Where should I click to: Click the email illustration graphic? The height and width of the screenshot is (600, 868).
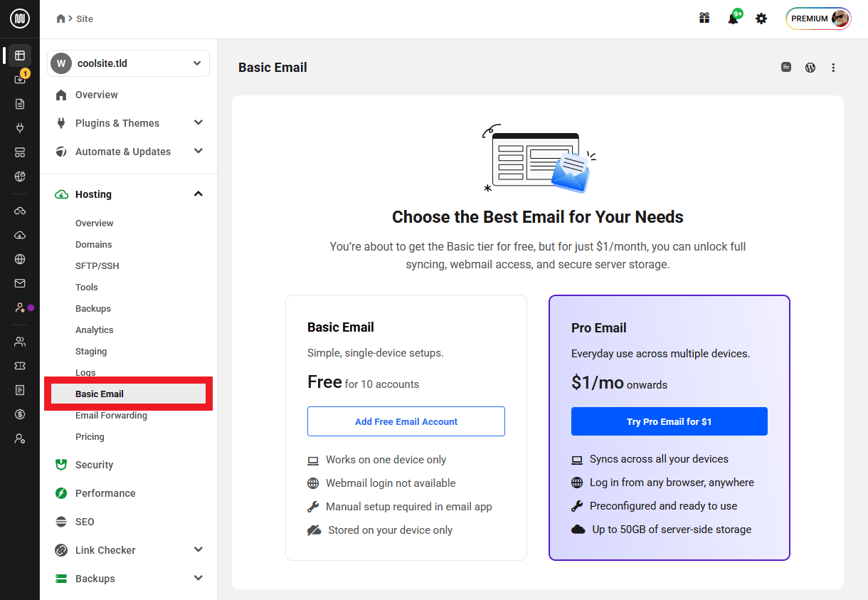click(539, 158)
